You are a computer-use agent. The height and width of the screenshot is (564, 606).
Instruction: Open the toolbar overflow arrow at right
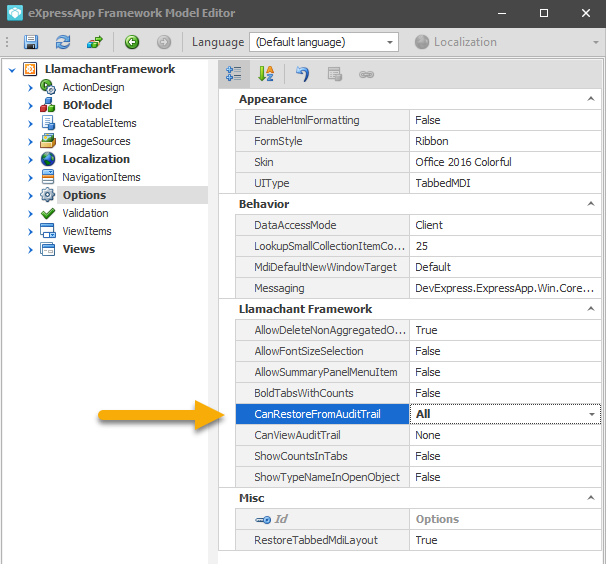596,42
